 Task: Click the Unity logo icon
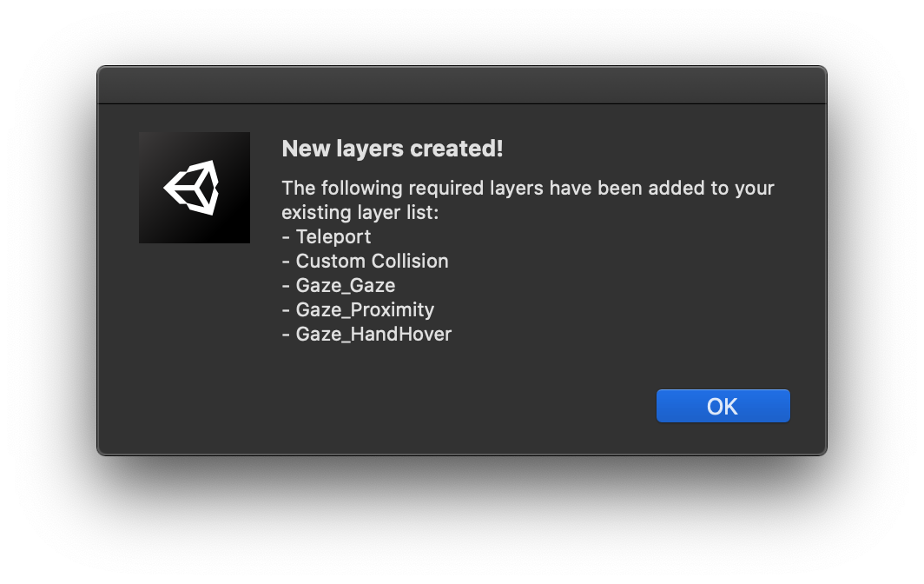pos(195,188)
